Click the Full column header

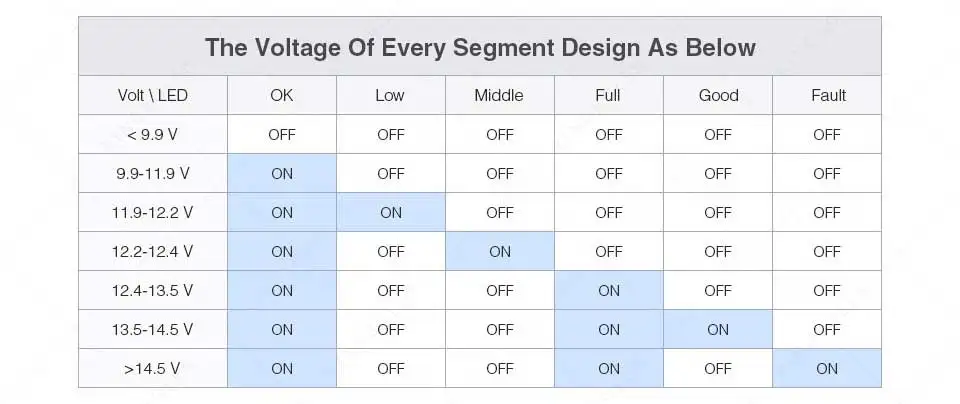pyautogui.click(x=609, y=95)
